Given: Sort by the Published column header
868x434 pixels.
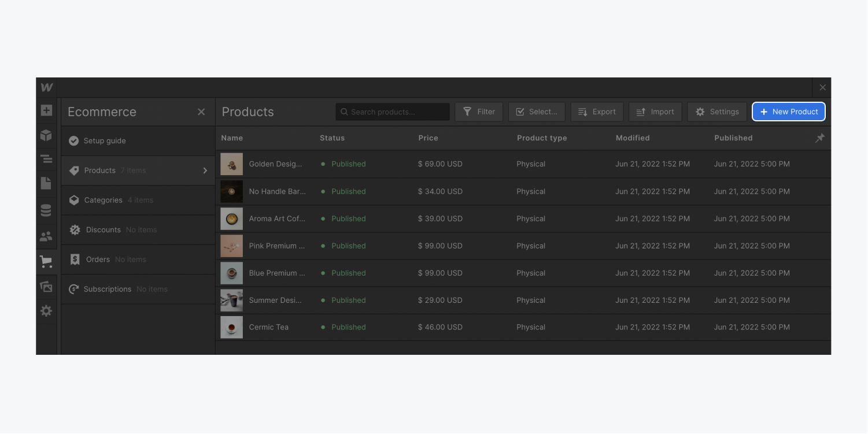Looking at the screenshot, I should tap(733, 138).
